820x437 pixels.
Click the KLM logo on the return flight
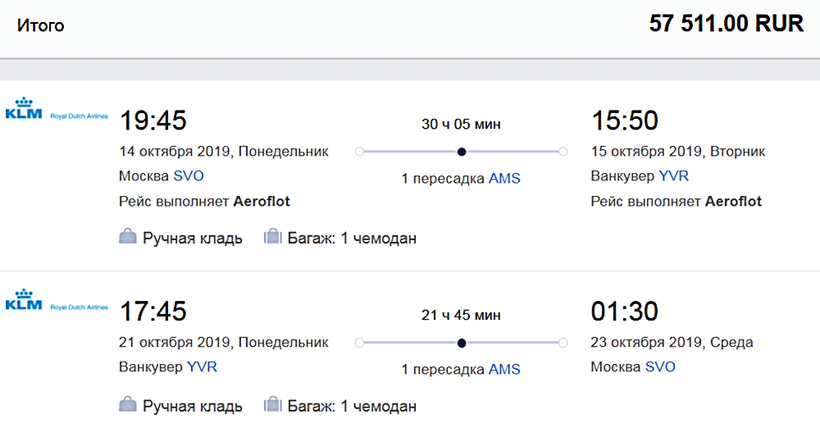57,302
